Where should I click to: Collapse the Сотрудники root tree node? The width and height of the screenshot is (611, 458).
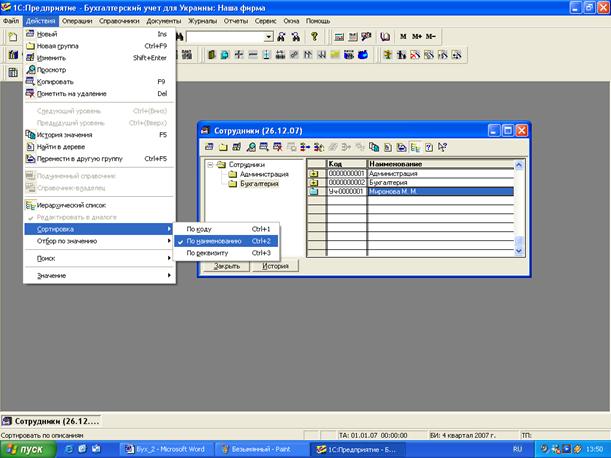[210, 165]
